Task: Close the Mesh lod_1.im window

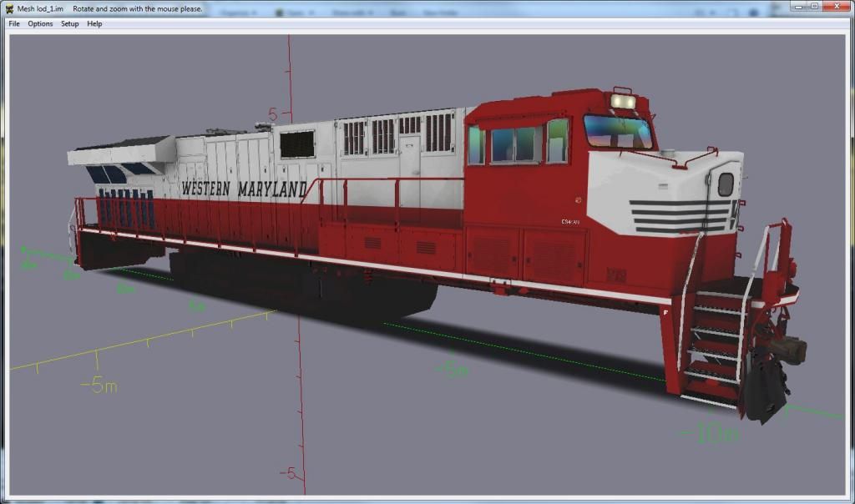Action: pyautogui.click(x=837, y=7)
